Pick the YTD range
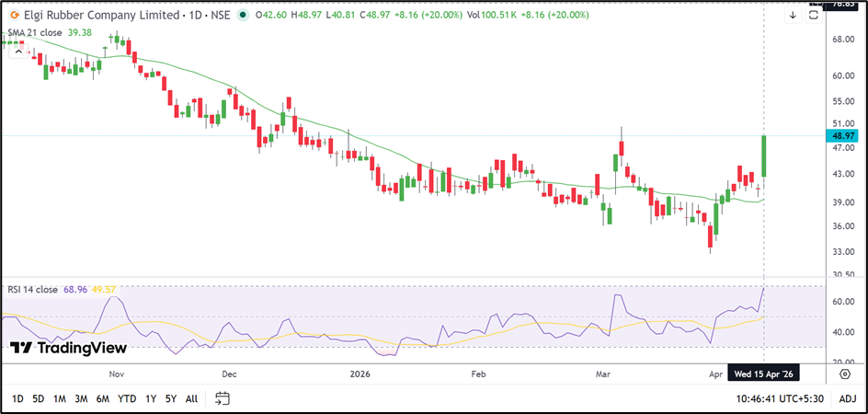Image resolution: width=868 pixels, height=414 pixels. tap(127, 398)
